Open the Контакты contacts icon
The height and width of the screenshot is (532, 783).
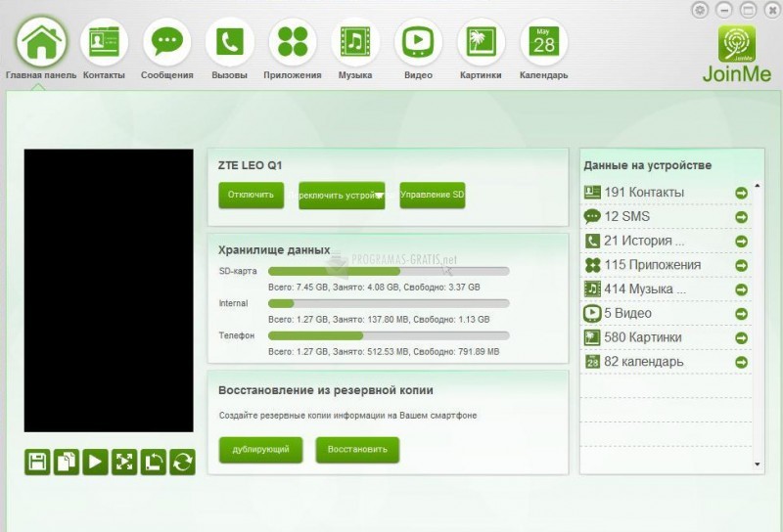(x=104, y=42)
